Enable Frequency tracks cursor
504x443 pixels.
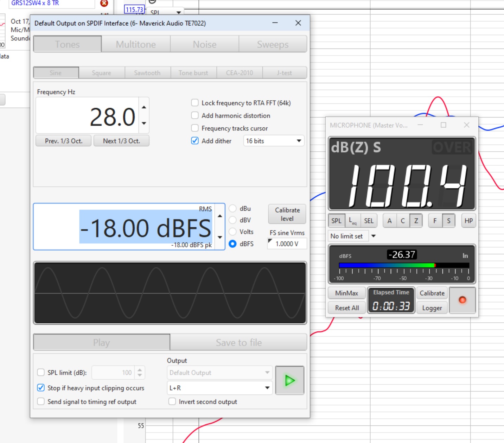tap(194, 128)
